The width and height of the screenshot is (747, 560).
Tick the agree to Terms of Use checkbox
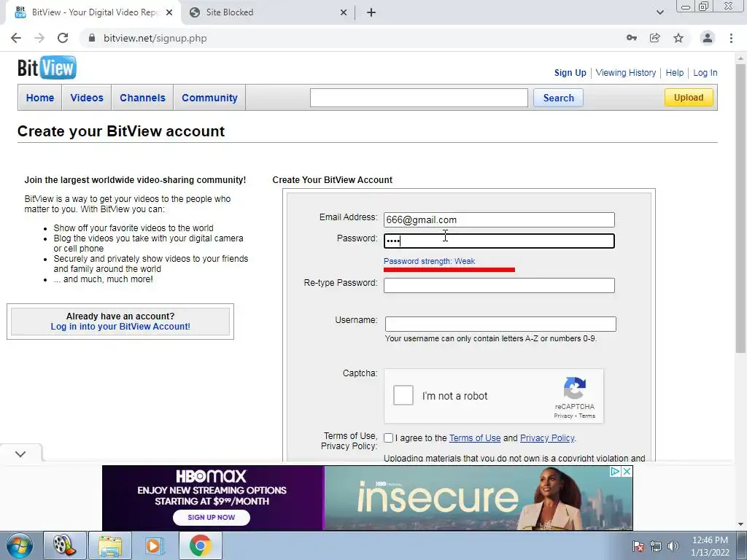[x=389, y=438]
